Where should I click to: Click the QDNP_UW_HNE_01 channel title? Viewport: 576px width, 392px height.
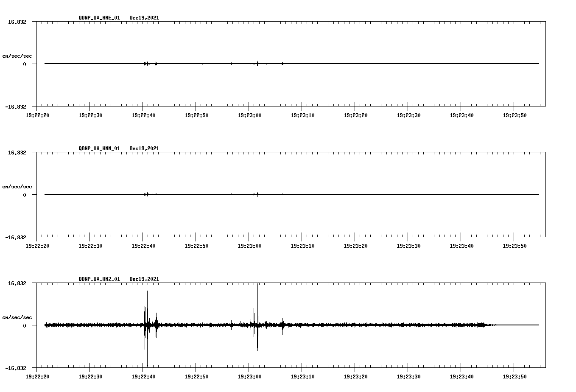tap(99, 18)
